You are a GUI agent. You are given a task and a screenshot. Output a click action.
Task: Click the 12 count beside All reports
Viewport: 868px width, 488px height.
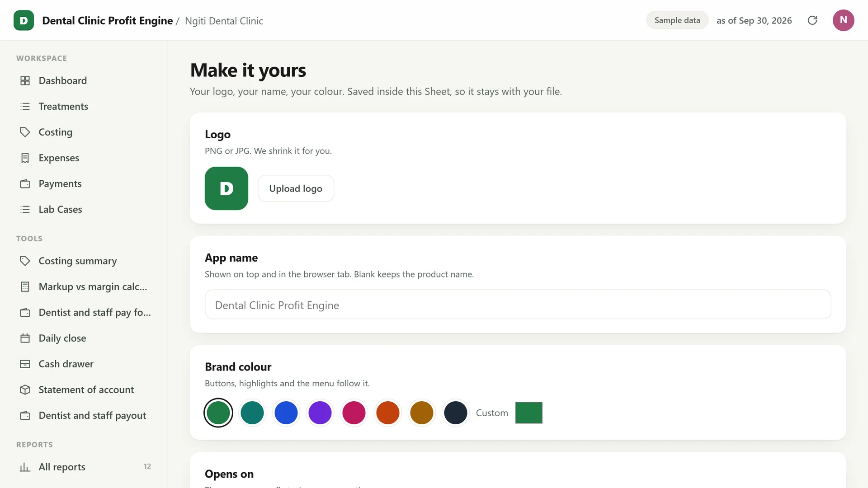(147, 467)
